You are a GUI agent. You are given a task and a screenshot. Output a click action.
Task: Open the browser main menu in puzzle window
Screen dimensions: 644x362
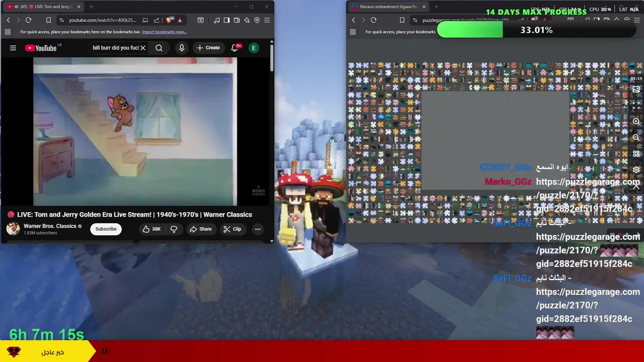click(x=637, y=20)
